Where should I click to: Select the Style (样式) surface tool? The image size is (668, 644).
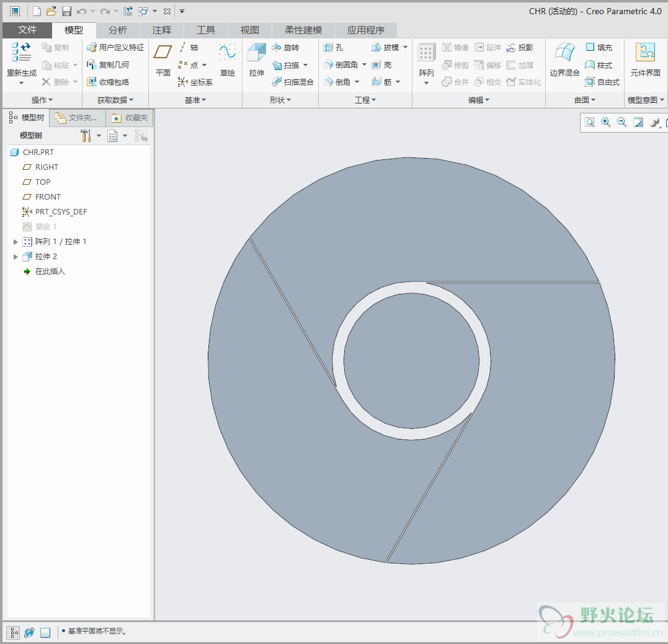tap(599, 64)
